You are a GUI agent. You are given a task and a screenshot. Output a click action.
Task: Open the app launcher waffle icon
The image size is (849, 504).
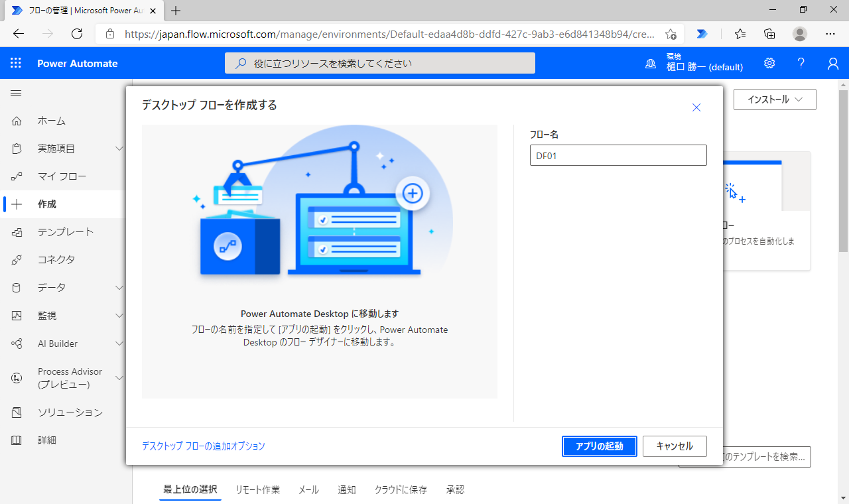click(x=16, y=63)
